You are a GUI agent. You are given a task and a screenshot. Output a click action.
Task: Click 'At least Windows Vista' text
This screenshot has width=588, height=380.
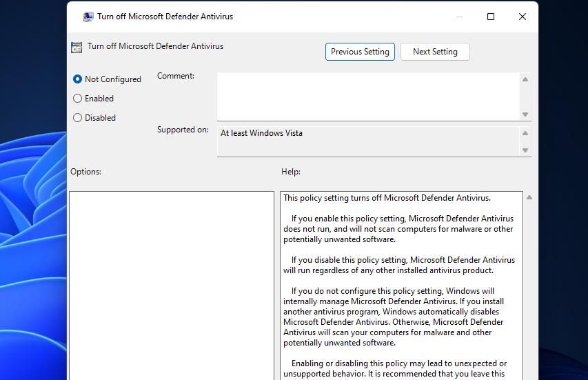(x=261, y=133)
